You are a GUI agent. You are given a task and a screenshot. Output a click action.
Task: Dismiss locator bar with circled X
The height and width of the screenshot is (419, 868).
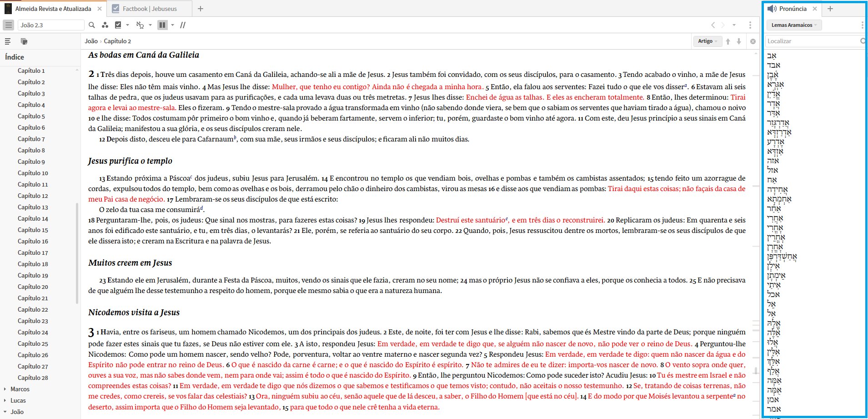pyautogui.click(x=753, y=41)
